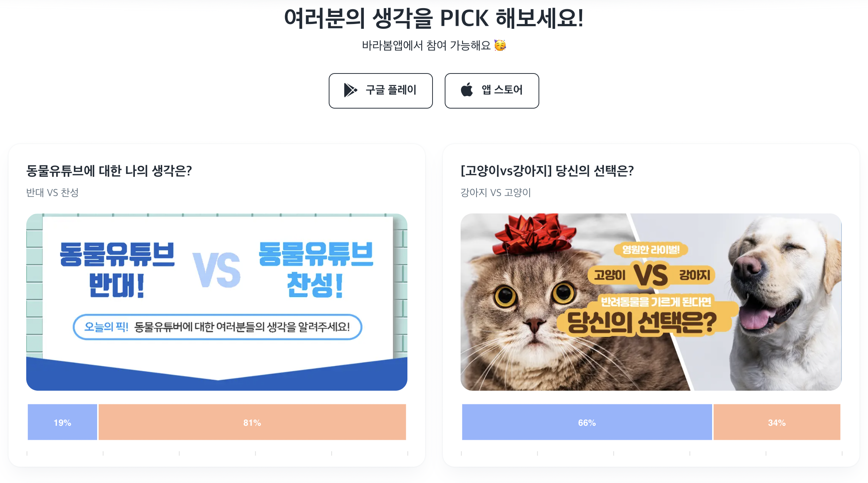Click the 반대 VS 찬성 subtitle
This screenshot has width=868, height=483.
(x=52, y=192)
